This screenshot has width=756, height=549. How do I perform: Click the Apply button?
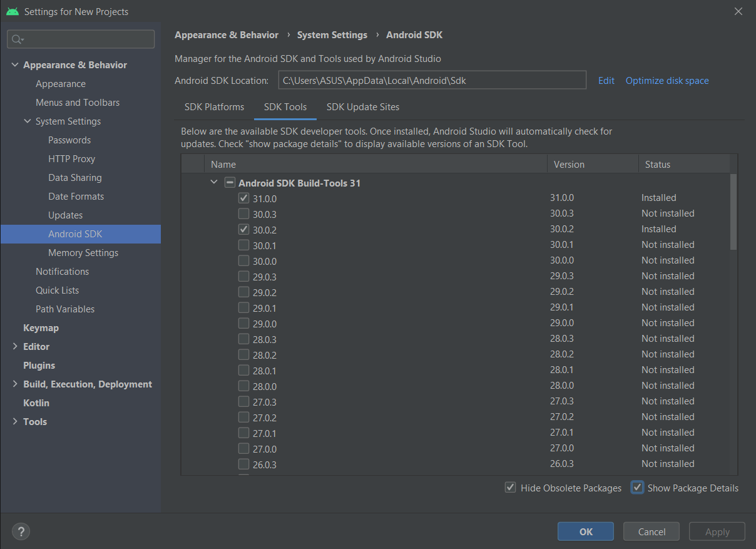(717, 531)
